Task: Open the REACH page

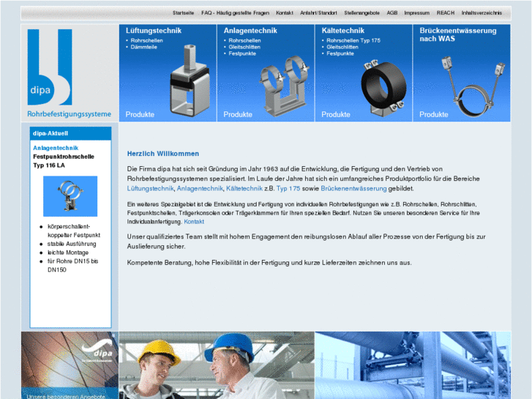Action: click(445, 13)
